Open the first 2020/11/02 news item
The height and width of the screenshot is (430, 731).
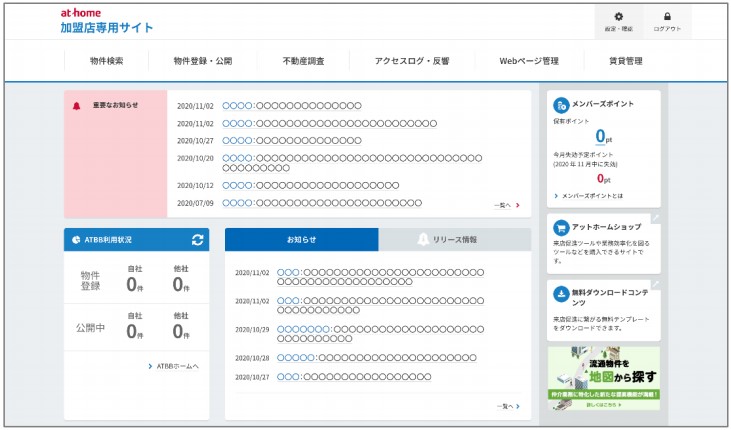point(380,277)
